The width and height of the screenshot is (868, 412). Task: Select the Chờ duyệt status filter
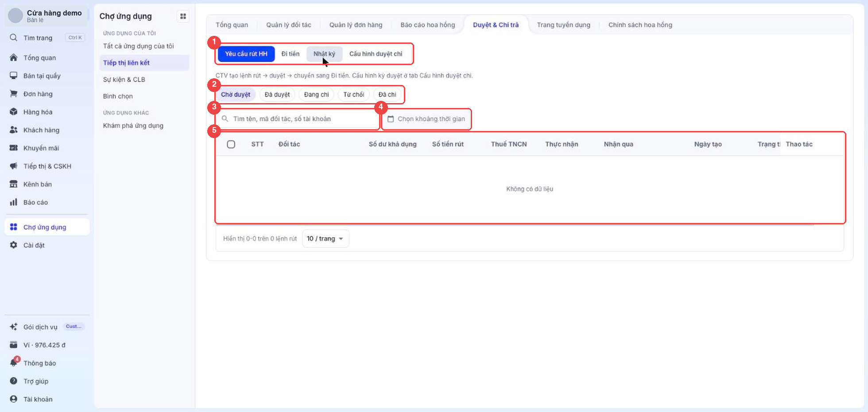pos(236,95)
